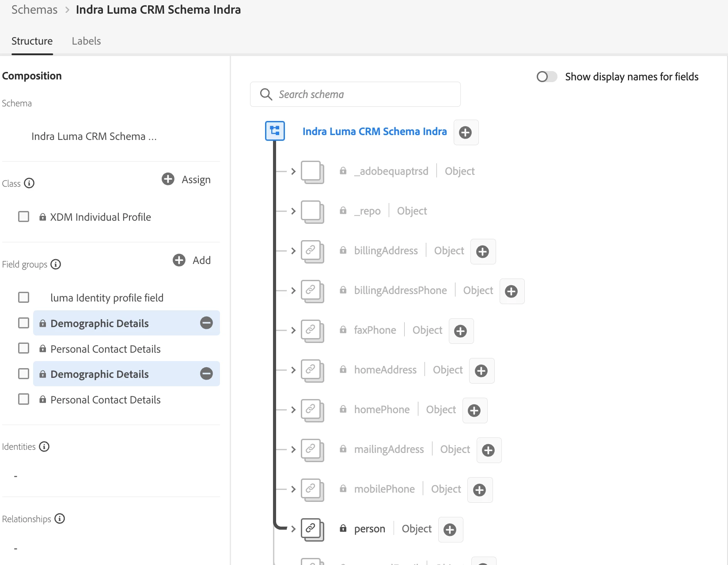This screenshot has width=728, height=565.
Task: Expand the billingAddress node
Action: pyautogui.click(x=293, y=251)
